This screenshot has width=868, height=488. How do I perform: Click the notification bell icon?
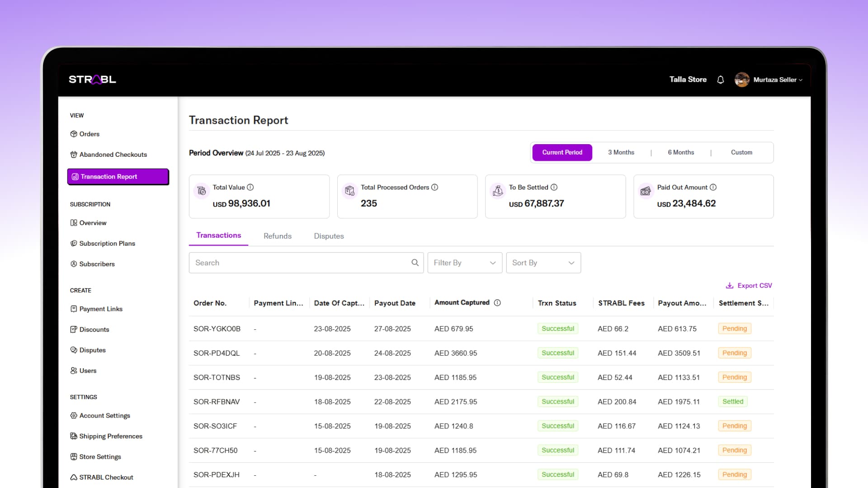point(721,80)
